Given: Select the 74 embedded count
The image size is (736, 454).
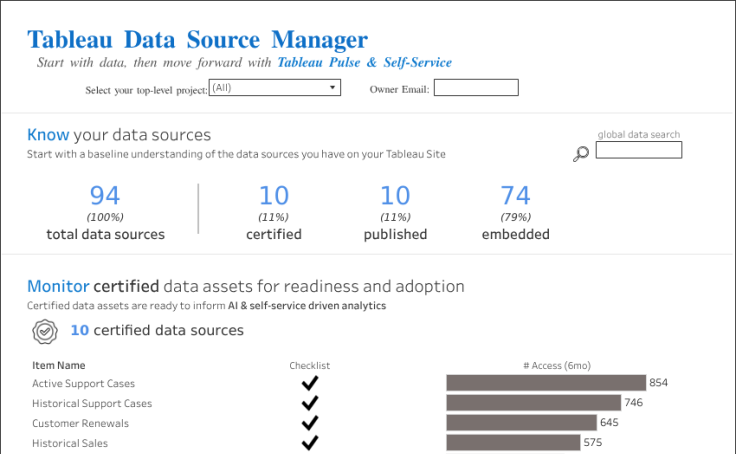Looking at the screenshot, I should (515, 196).
